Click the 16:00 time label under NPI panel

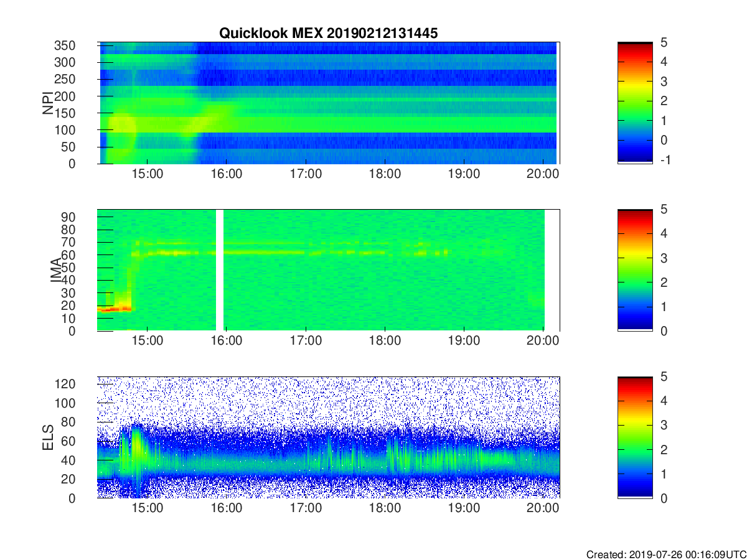coord(227,174)
